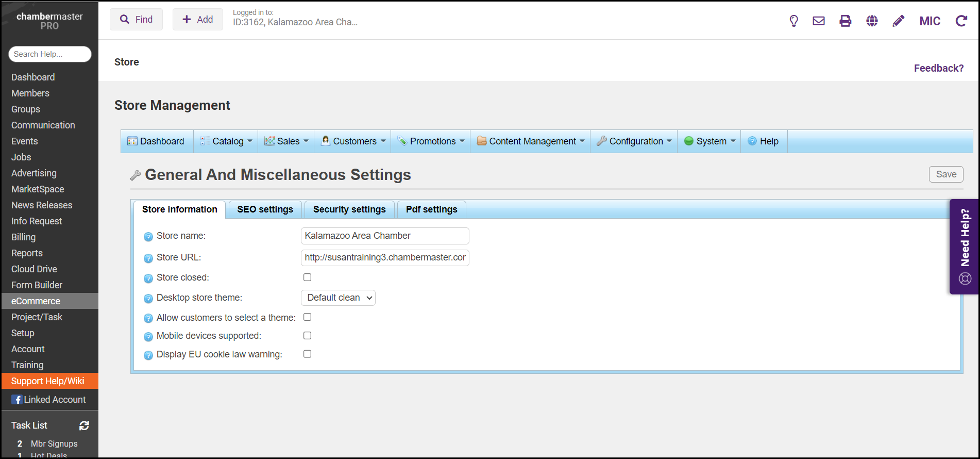Open the envelope mail icon

(819, 21)
